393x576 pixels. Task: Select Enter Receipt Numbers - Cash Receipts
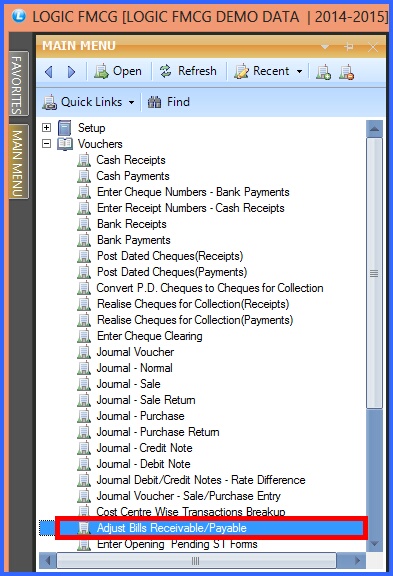pos(191,208)
